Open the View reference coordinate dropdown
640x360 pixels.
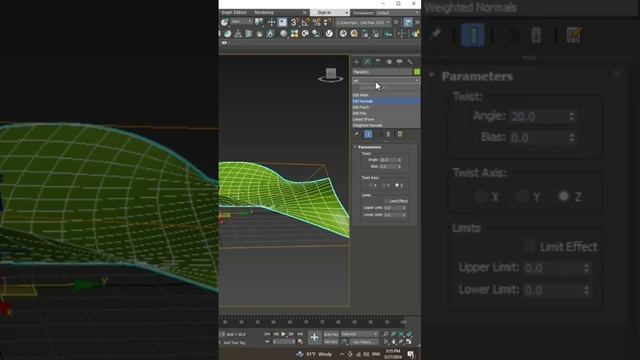pos(242,22)
